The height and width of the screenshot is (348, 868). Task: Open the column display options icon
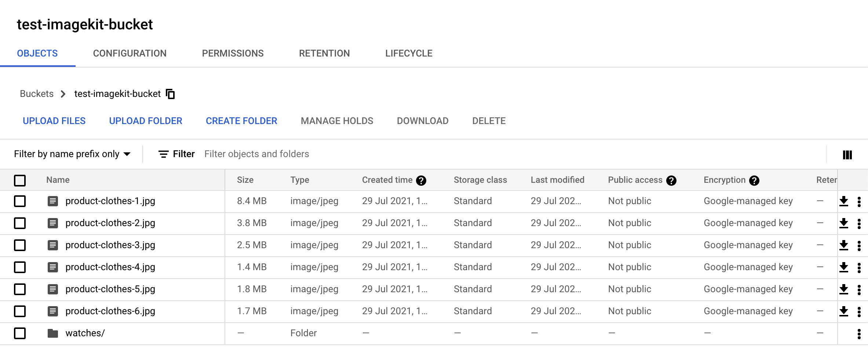click(847, 155)
